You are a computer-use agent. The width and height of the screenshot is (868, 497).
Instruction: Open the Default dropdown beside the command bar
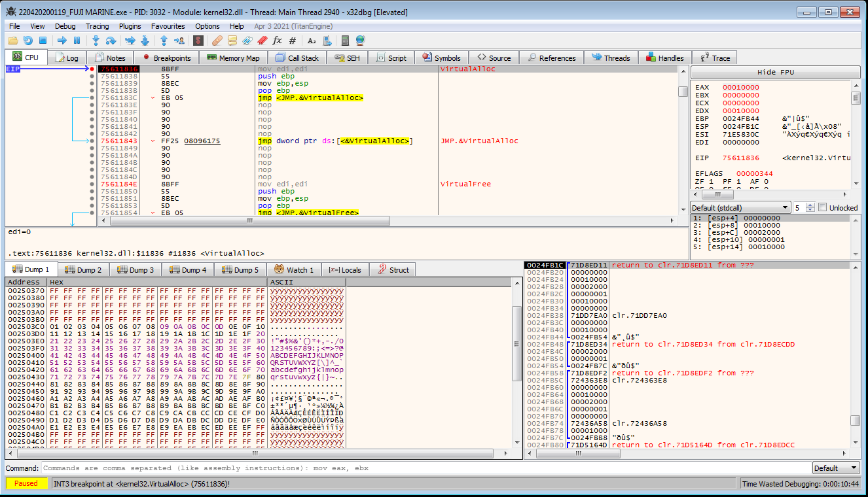click(x=836, y=468)
